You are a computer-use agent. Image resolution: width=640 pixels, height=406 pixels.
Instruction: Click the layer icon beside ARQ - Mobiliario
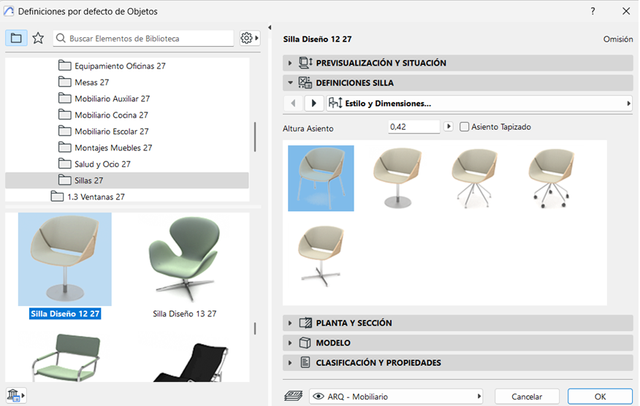point(293,396)
